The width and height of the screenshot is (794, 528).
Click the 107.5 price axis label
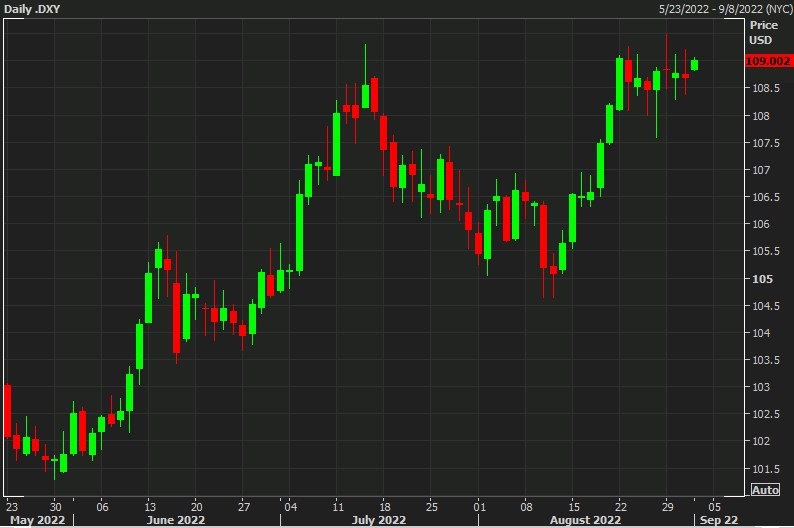coord(765,143)
